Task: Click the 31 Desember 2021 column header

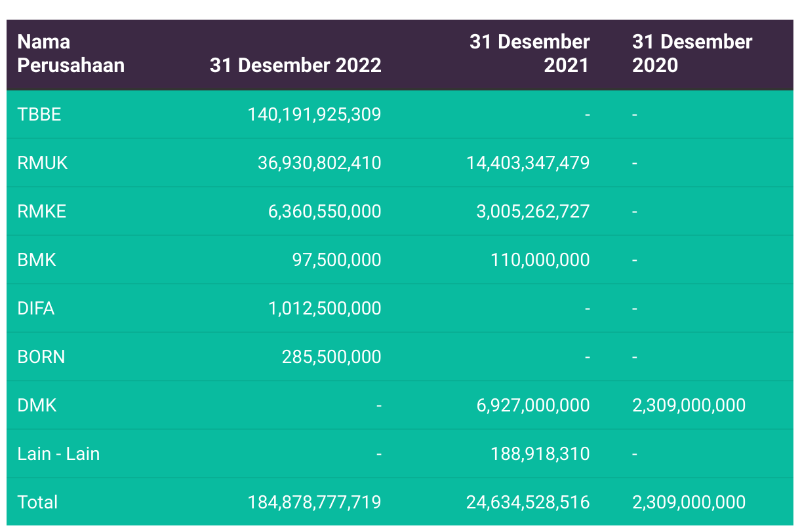Action: (x=530, y=54)
